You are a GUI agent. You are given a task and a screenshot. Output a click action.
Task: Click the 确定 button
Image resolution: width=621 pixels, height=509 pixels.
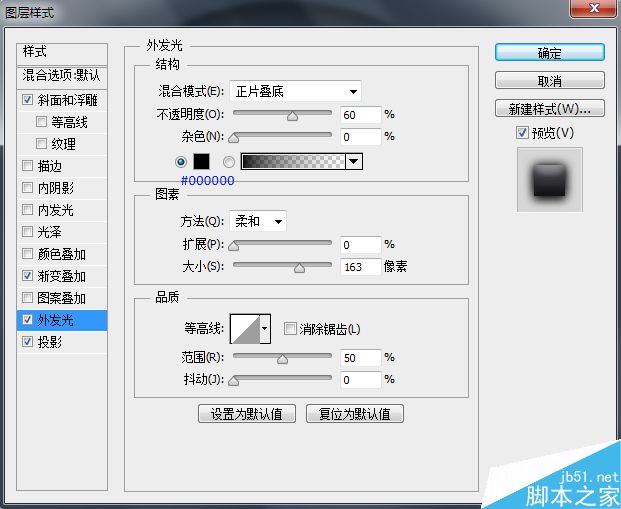(x=550, y=52)
